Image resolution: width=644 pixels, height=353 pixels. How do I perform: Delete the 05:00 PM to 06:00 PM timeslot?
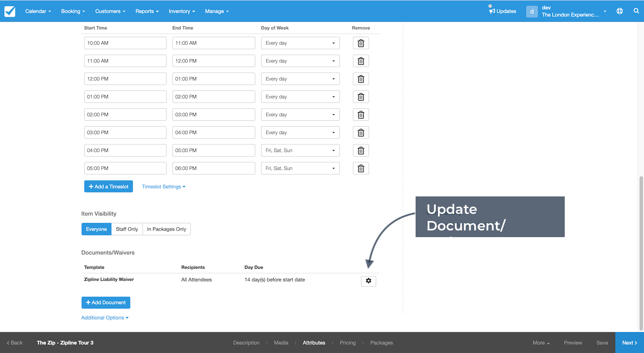coord(361,169)
